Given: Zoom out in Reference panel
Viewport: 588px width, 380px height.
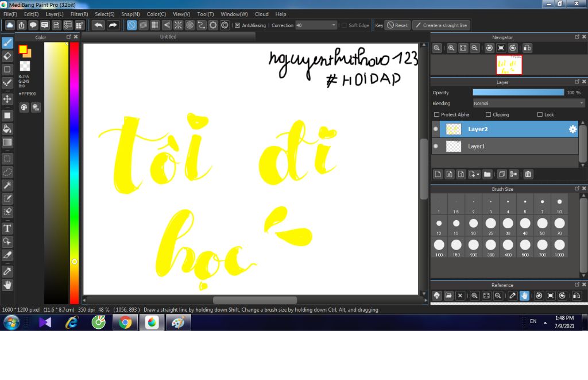Looking at the screenshot, I should pyautogui.click(x=498, y=295).
